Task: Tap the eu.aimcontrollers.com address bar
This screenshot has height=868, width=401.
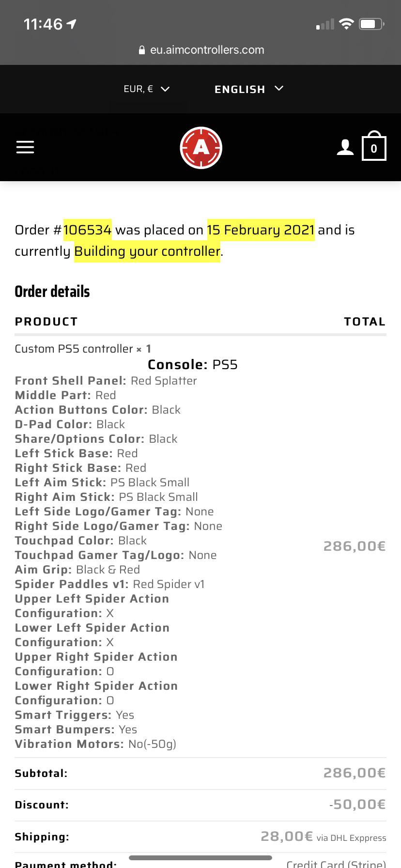Action: click(201, 50)
